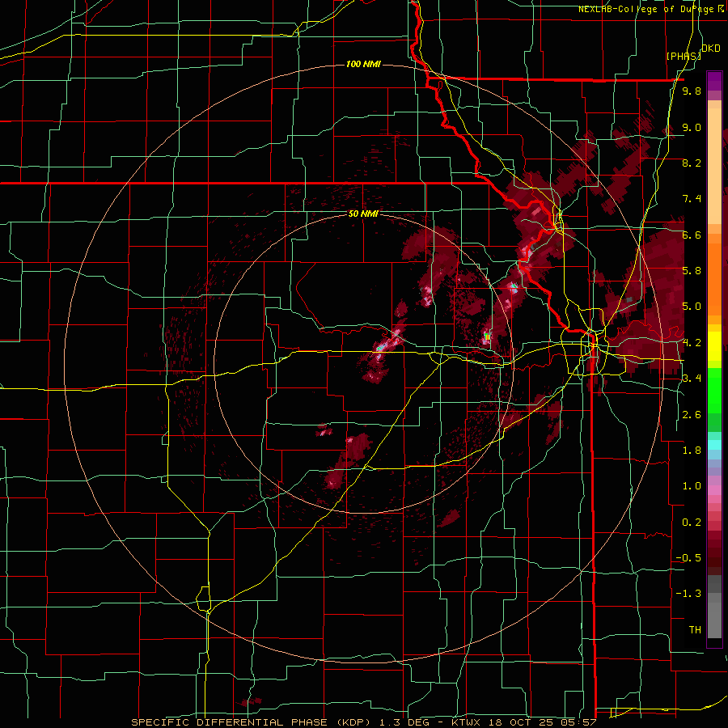The height and width of the screenshot is (728, 728).
Task: Pick the bright green color bar segment
Action: pos(714,390)
